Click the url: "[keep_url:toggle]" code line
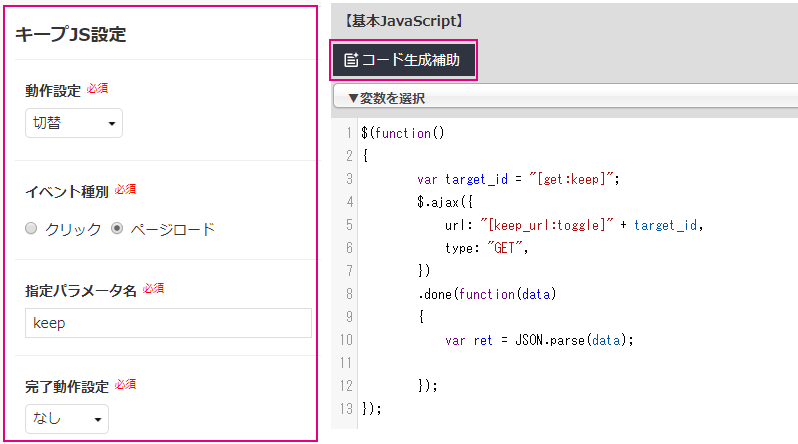The height and width of the screenshot is (444, 798). (x=574, y=225)
